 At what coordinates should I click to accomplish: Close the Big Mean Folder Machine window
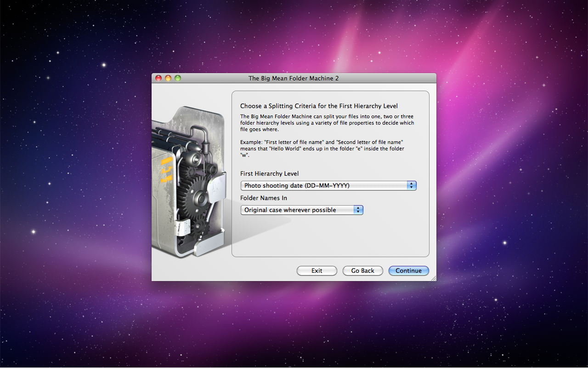click(158, 78)
